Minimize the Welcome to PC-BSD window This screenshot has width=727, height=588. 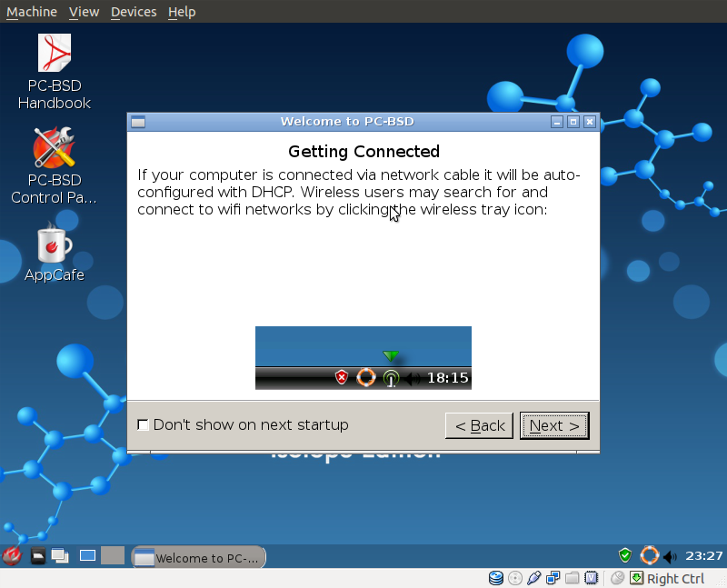[557, 122]
